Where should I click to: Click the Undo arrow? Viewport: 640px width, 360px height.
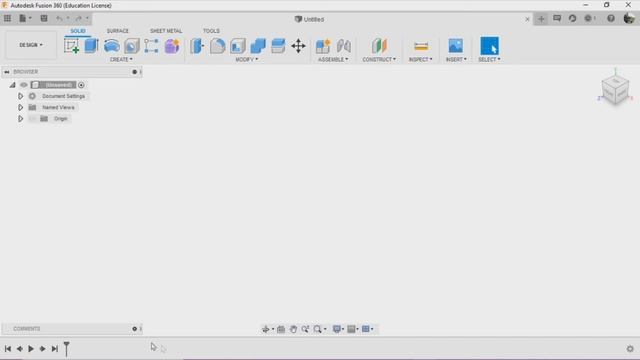59,18
